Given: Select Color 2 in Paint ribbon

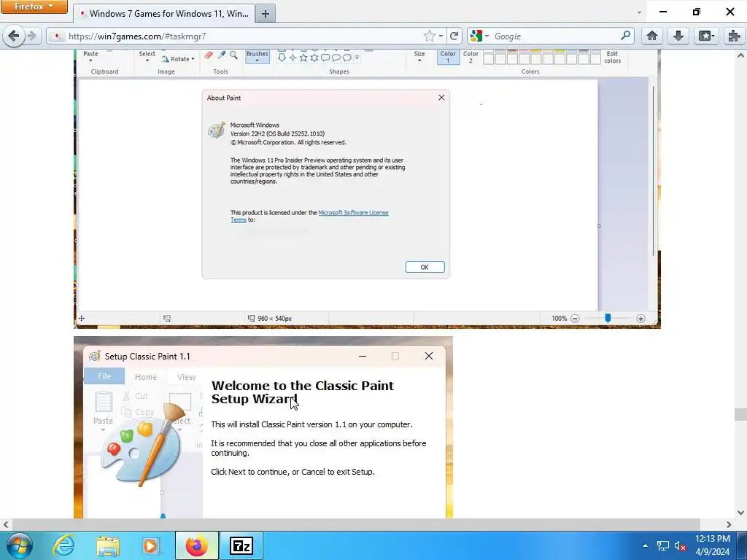Looking at the screenshot, I should pyautogui.click(x=471, y=57).
